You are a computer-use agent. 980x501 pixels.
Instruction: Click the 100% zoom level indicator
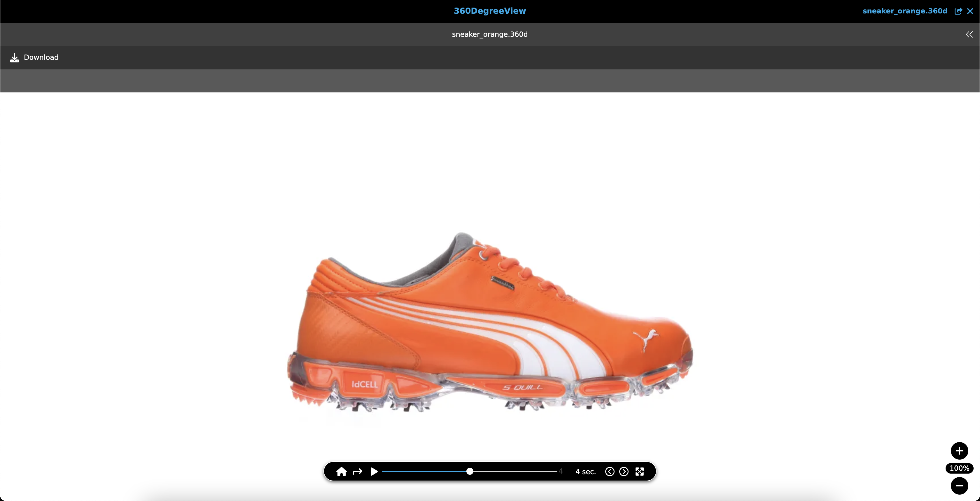pyautogui.click(x=959, y=468)
